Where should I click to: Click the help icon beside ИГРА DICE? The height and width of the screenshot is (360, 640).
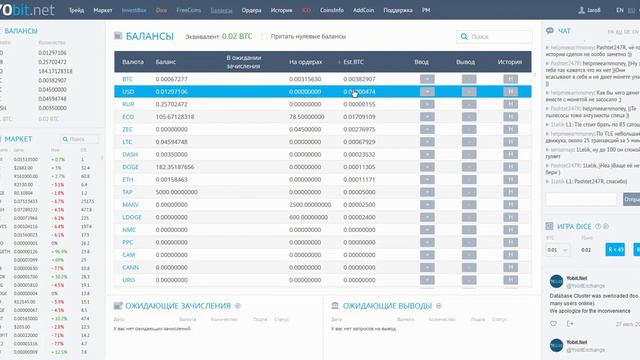[598, 227]
